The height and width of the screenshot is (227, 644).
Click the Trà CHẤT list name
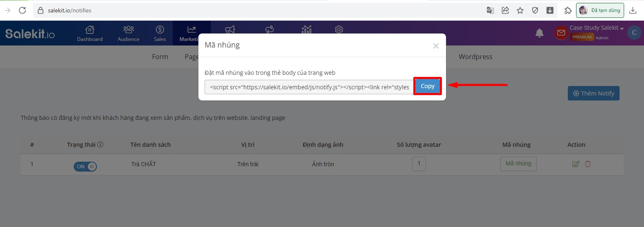(144, 164)
